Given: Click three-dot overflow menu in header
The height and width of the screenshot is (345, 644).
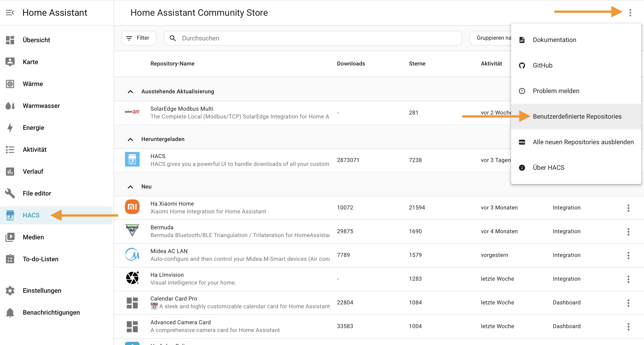Looking at the screenshot, I should [x=630, y=13].
